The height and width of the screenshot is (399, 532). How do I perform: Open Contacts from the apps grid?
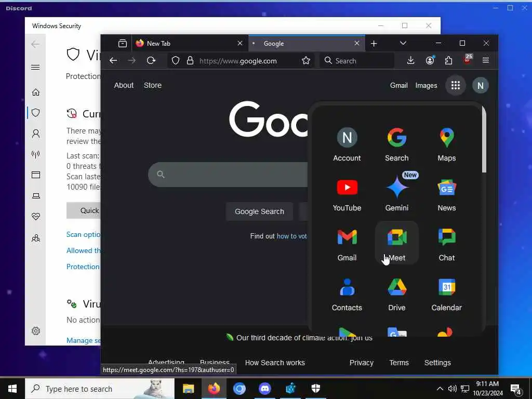click(x=347, y=295)
